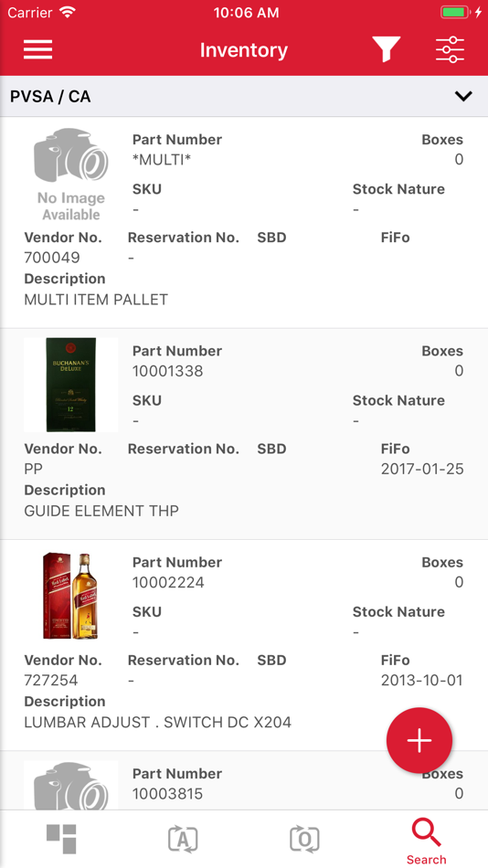Screen dimensions: 488x868
Task: Tap the PVSA / CA location header
Action: 244,96
